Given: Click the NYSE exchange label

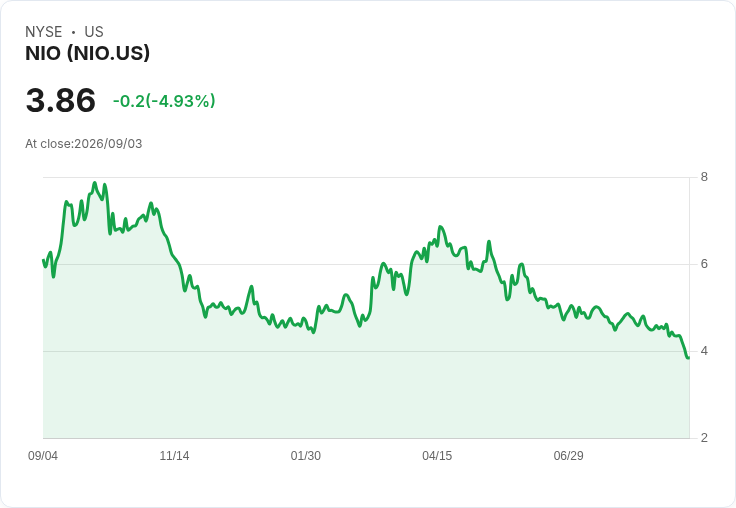Looking at the screenshot, I should 44,32.
